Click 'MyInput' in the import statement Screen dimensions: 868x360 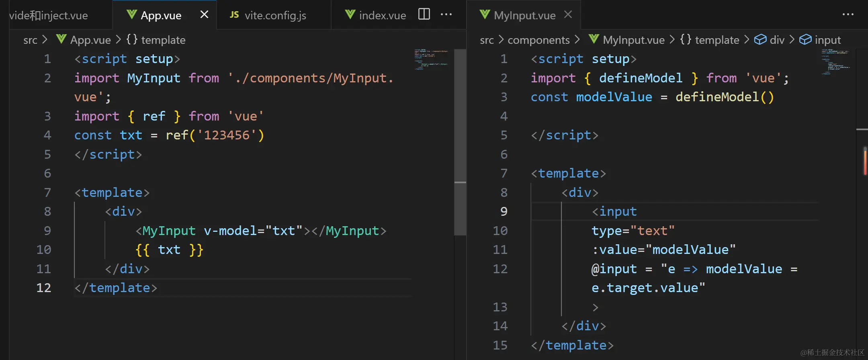coord(154,78)
